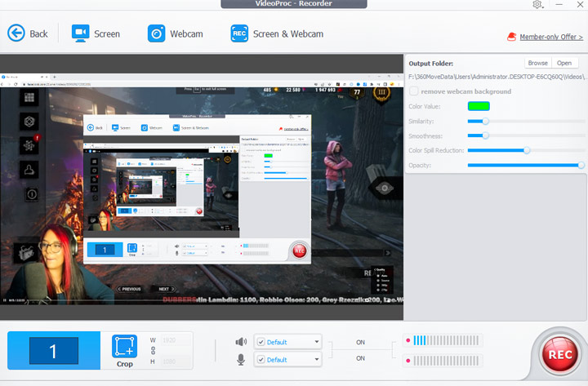Screen dimensions: 588x386
Task: Enable remove webcam background checkbox
Action: click(414, 91)
